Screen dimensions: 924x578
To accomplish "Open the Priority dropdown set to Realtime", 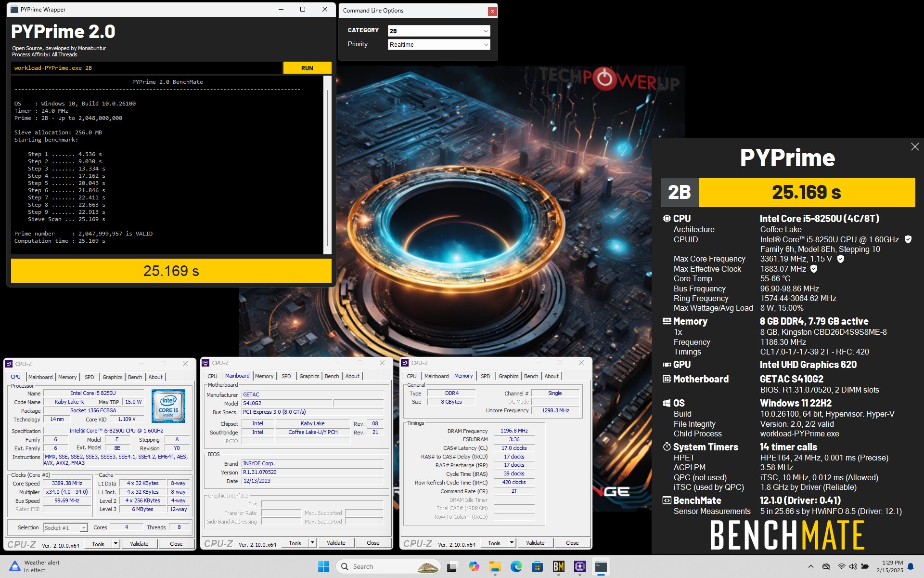I will click(x=439, y=44).
